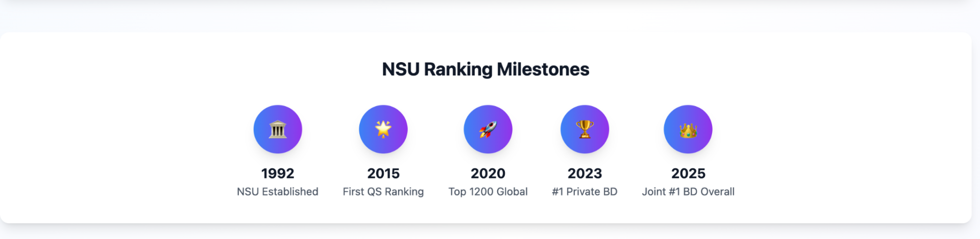Select the 'Top 1200 Global' text
Viewport: 980px width, 239px height.
pos(488,192)
